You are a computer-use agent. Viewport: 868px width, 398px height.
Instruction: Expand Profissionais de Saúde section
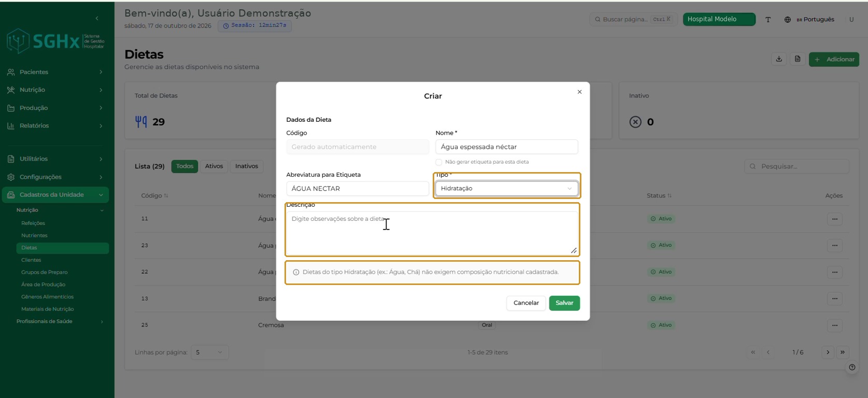[60, 321]
